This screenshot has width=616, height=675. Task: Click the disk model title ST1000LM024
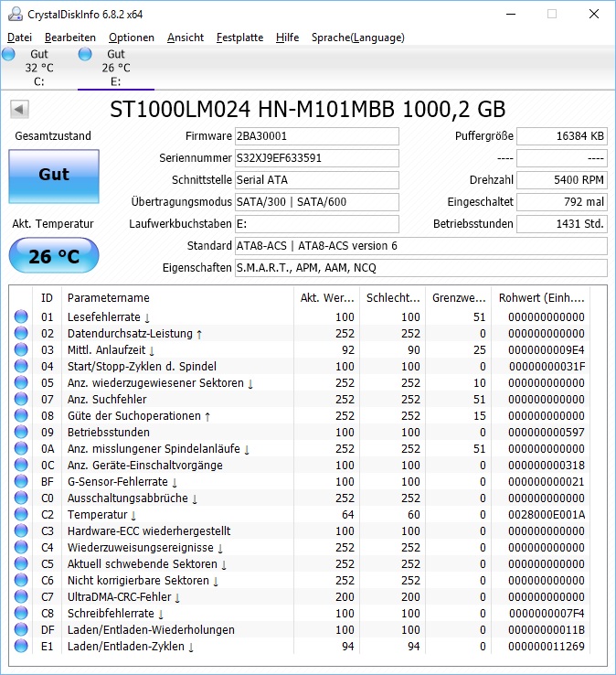[308, 110]
